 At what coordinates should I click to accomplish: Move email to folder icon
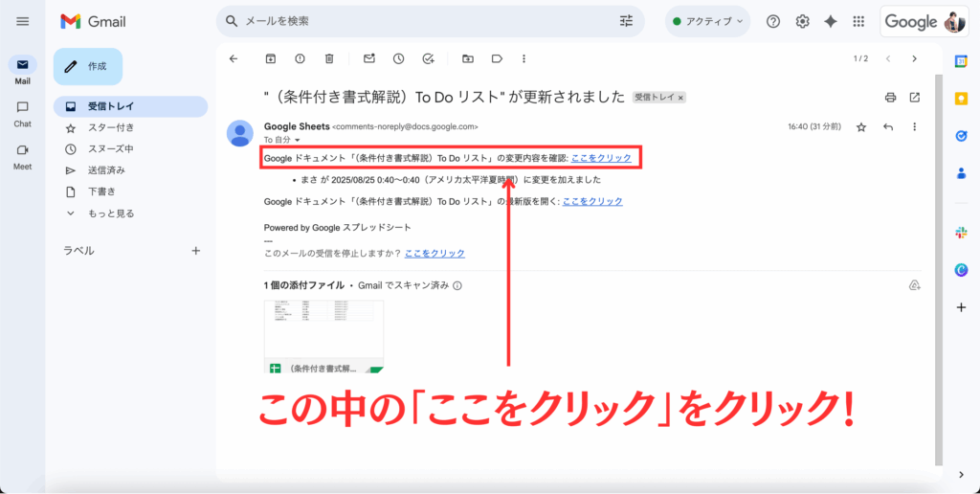467,58
